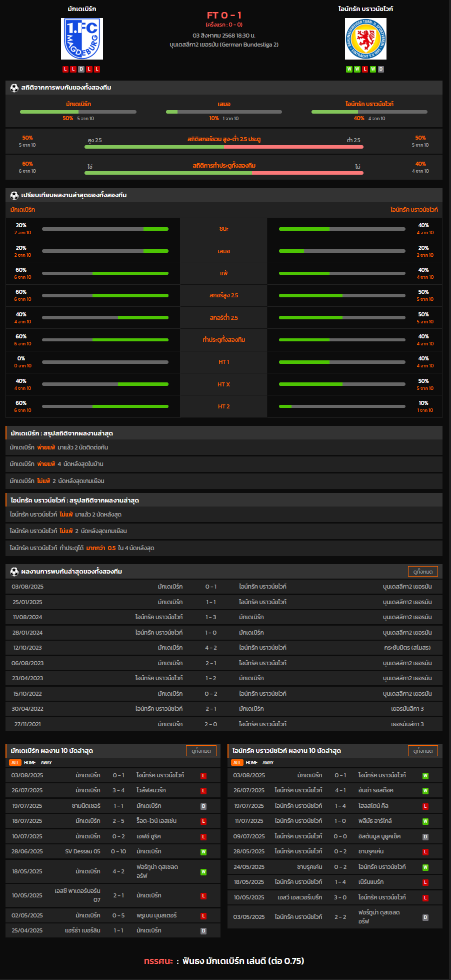Select the ALL tab in Braunschweig's last 10 panel
Screen dimensions: 451x980
click(x=237, y=763)
